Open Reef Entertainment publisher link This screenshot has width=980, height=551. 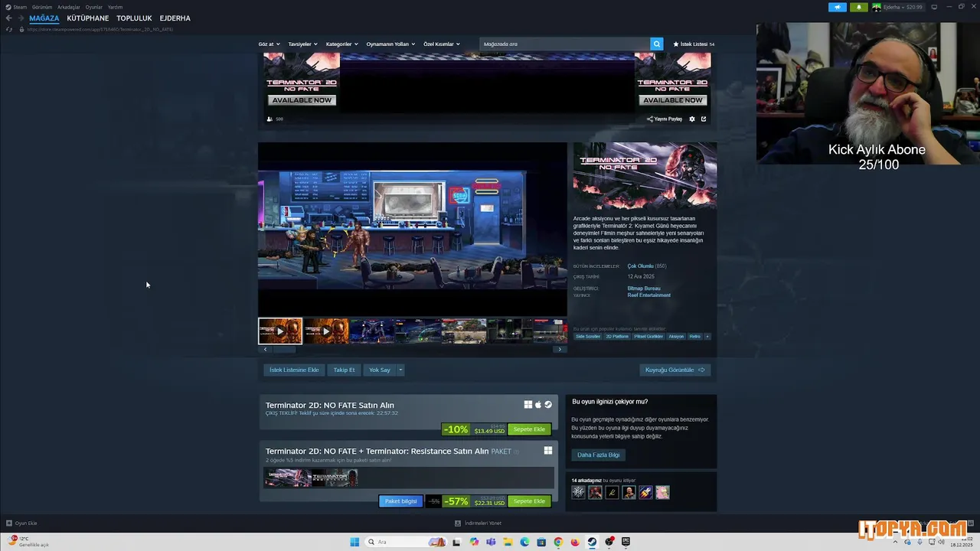pos(648,295)
